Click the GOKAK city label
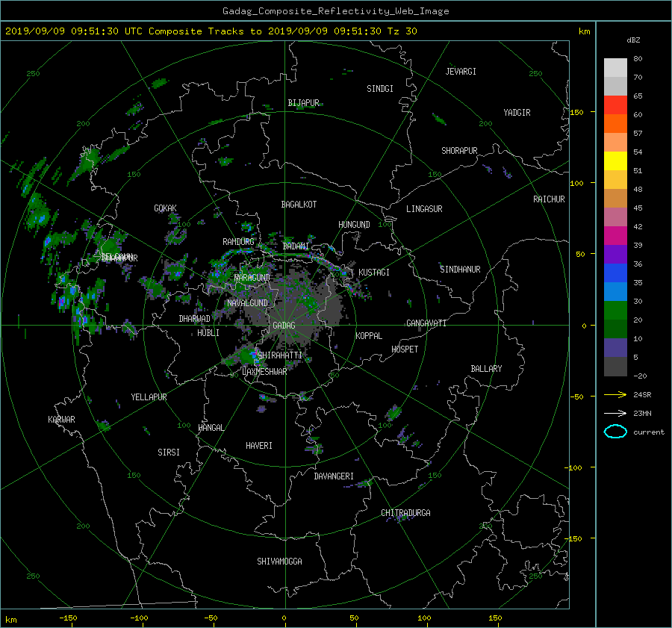Image resolution: width=672 pixels, height=628 pixels. [166, 208]
